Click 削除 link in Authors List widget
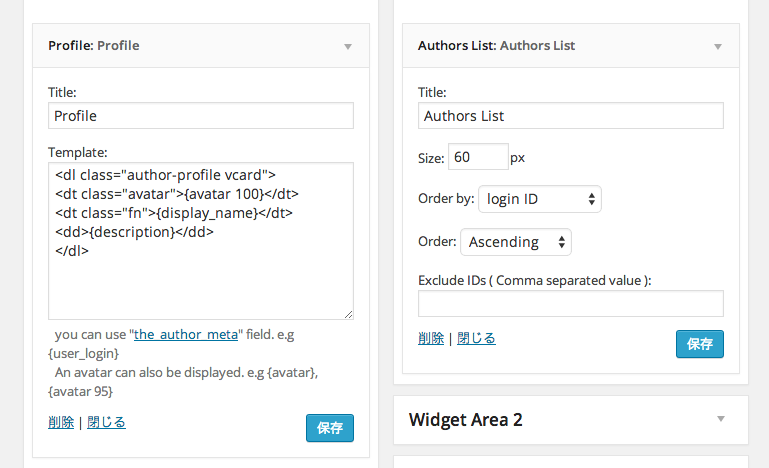 pos(430,338)
